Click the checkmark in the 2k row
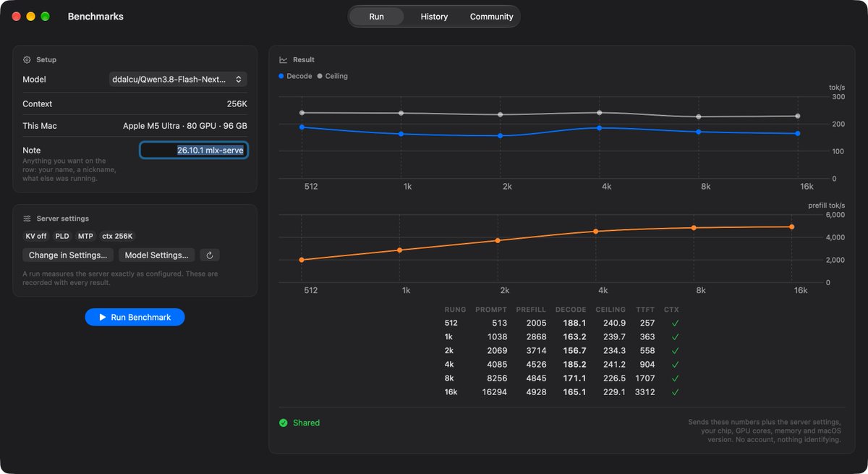 coord(675,351)
